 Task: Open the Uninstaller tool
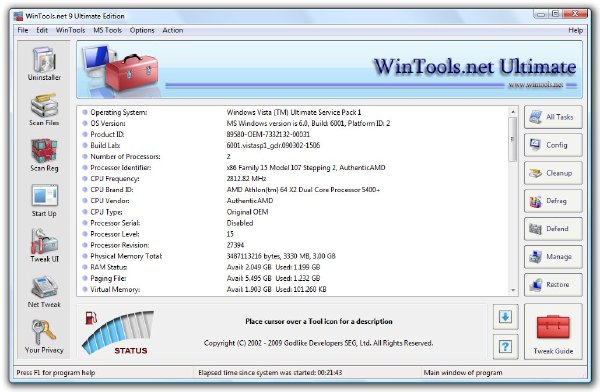pyautogui.click(x=44, y=64)
